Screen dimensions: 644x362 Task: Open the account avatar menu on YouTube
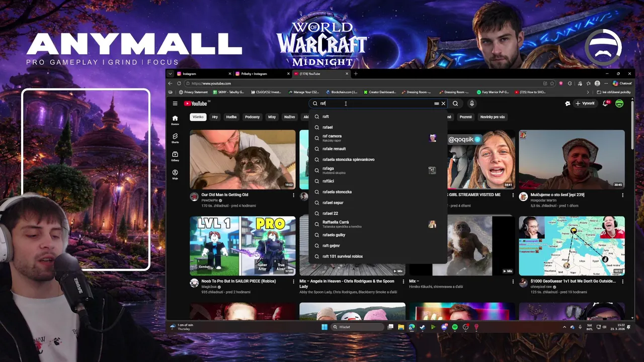[x=619, y=104]
